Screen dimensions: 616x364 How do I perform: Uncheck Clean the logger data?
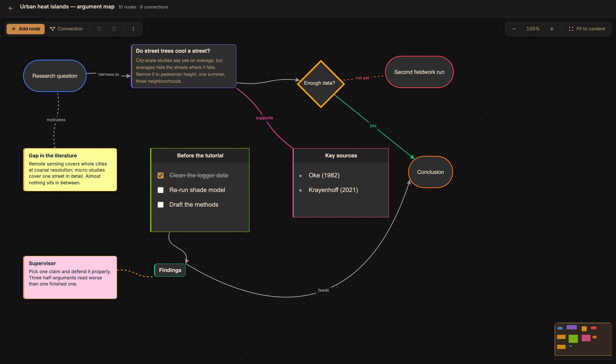(x=161, y=175)
